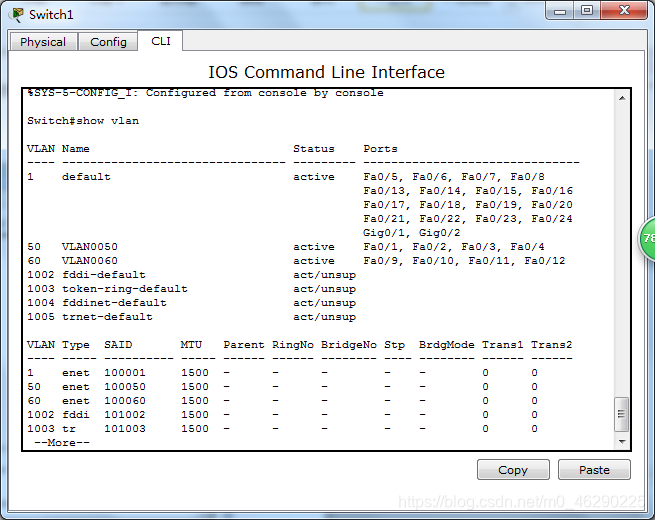
Task: Switch to the Physical tab
Action: (x=43, y=42)
